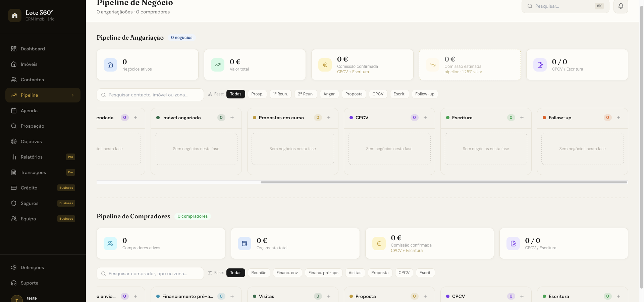Open the teste user profile
Image resolution: width=644 pixels, height=302 pixels.
click(43, 298)
